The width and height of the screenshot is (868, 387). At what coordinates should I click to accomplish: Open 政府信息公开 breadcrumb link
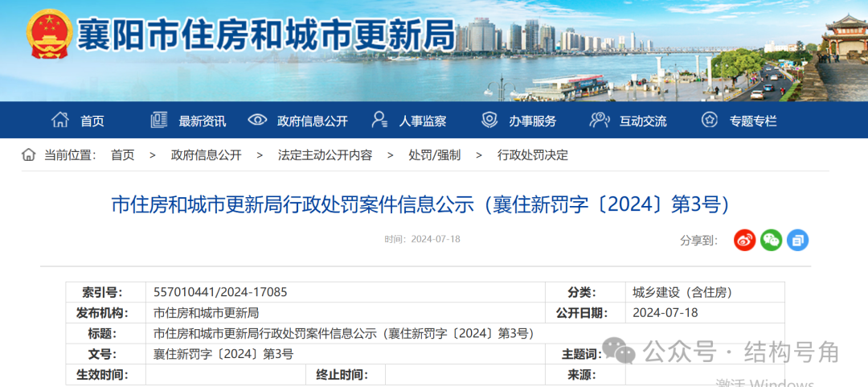coord(206,155)
